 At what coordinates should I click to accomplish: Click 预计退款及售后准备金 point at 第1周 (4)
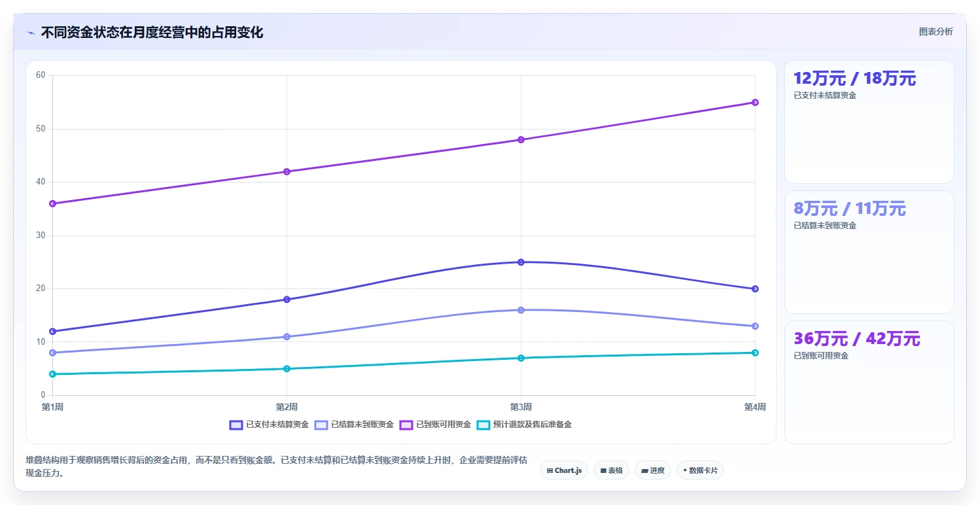[52, 374]
